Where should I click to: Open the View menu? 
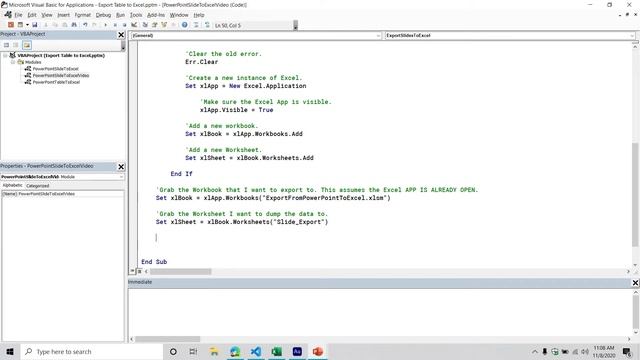[x=47, y=15]
